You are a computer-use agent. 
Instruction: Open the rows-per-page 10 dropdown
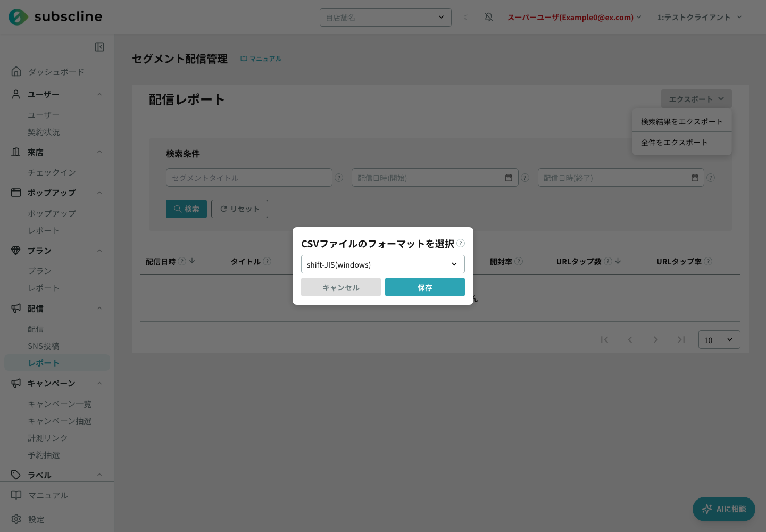(x=719, y=339)
